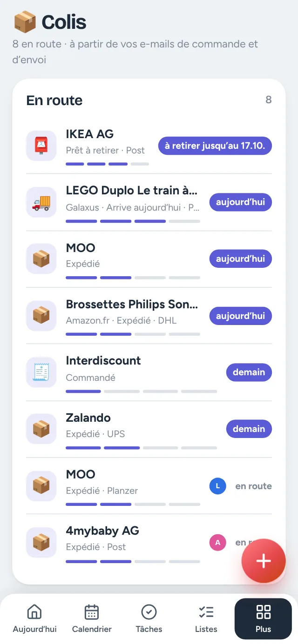Tap the red plus floating button
This screenshot has width=298, height=644.
click(264, 561)
